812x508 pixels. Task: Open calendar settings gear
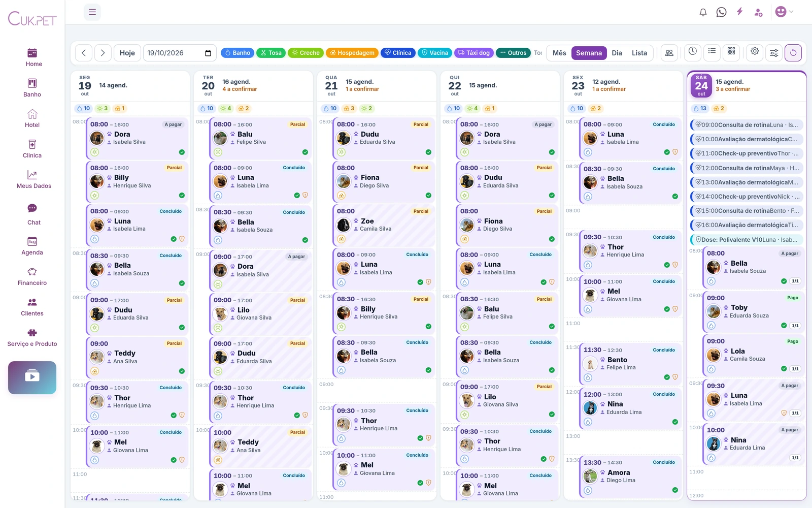tap(755, 51)
